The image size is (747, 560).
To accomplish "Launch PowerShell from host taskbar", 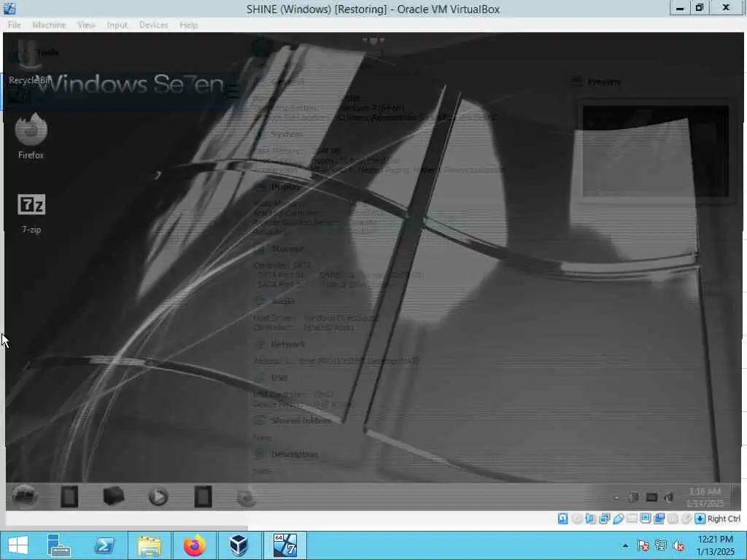I will pyautogui.click(x=104, y=545).
